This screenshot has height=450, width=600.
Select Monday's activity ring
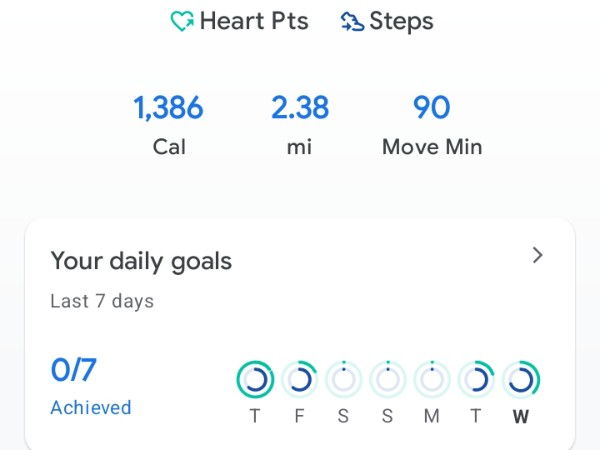click(432, 380)
